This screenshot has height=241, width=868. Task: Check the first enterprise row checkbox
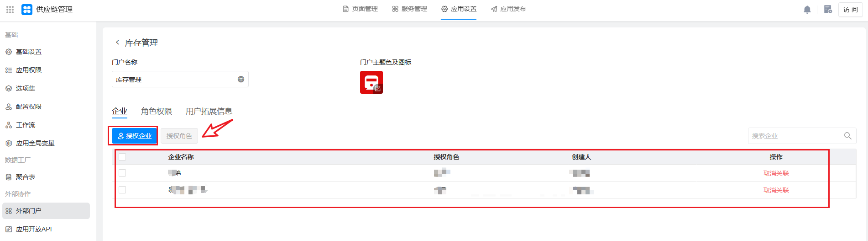click(x=122, y=173)
